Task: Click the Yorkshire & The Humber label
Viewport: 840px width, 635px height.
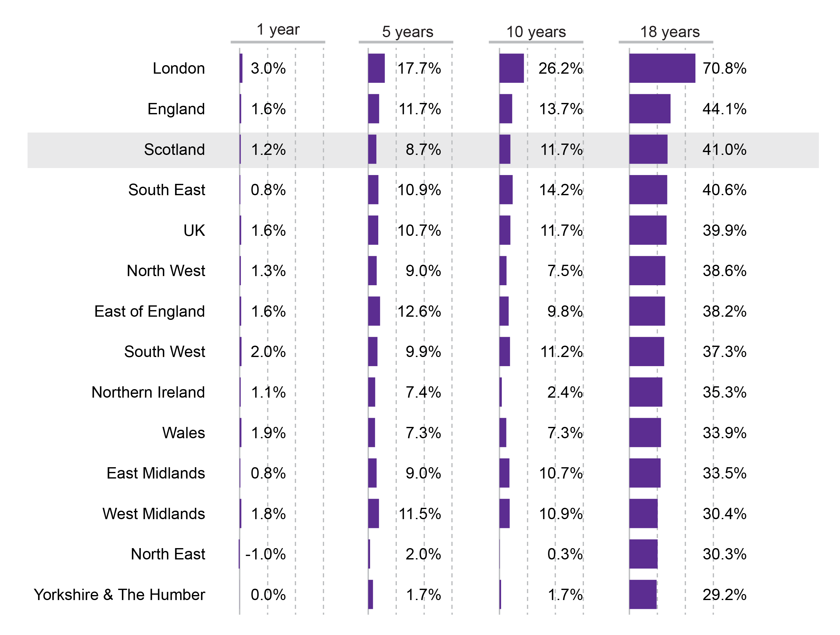Action: pyautogui.click(x=119, y=595)
